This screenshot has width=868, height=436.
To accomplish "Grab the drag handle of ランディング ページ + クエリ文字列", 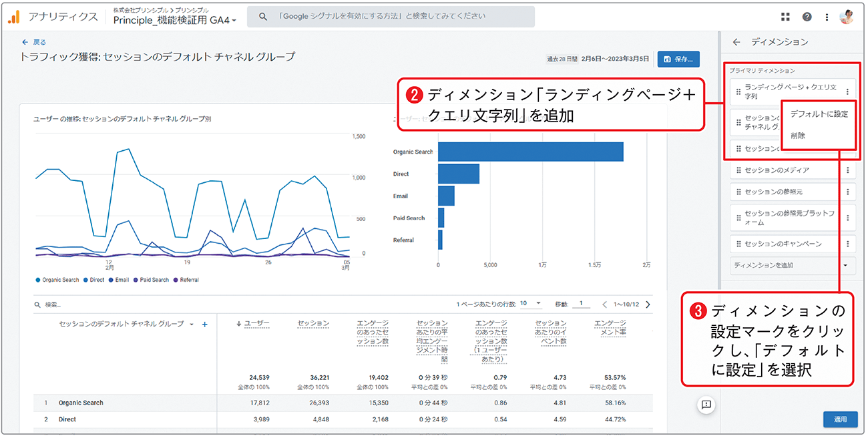I will pyautogui.click(x=738, y=91).
